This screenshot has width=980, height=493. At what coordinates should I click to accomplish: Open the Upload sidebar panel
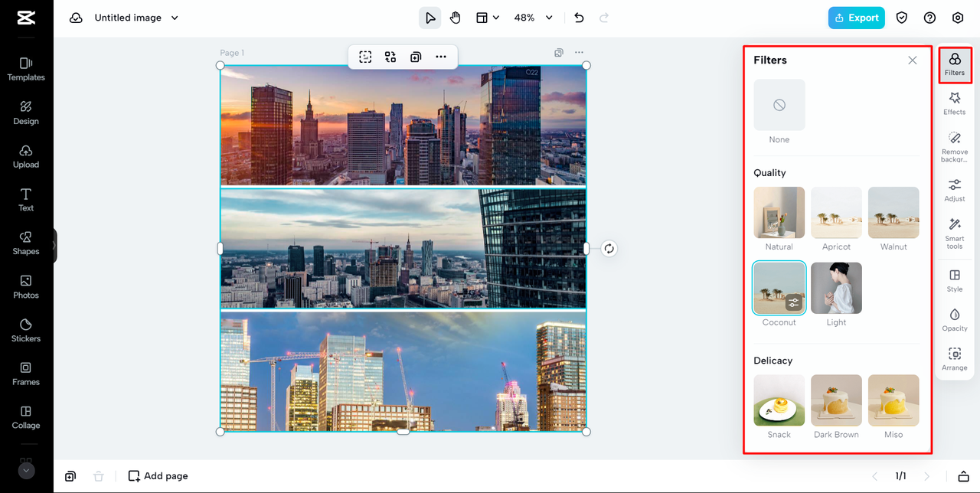26,155
